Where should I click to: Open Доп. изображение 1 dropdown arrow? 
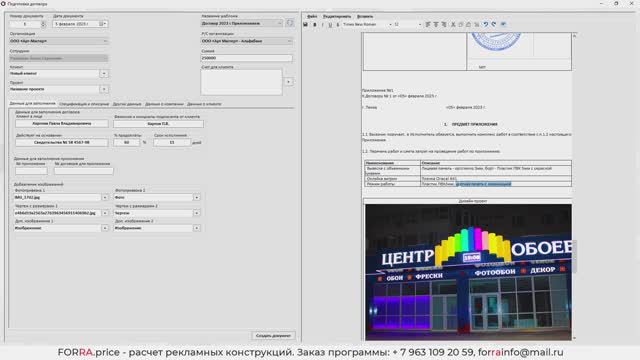click(105, 228)
